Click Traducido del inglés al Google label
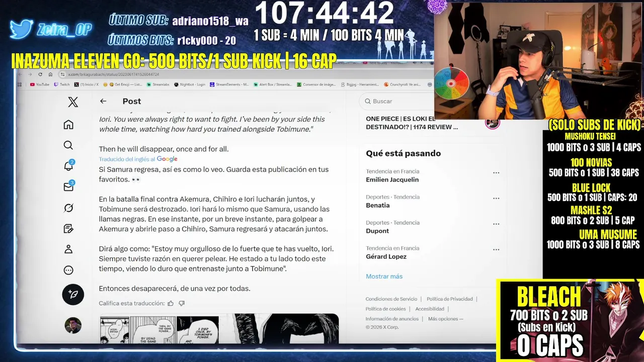Screen dimensions: 644x362 pyautogui.click(x=138, y=159)
